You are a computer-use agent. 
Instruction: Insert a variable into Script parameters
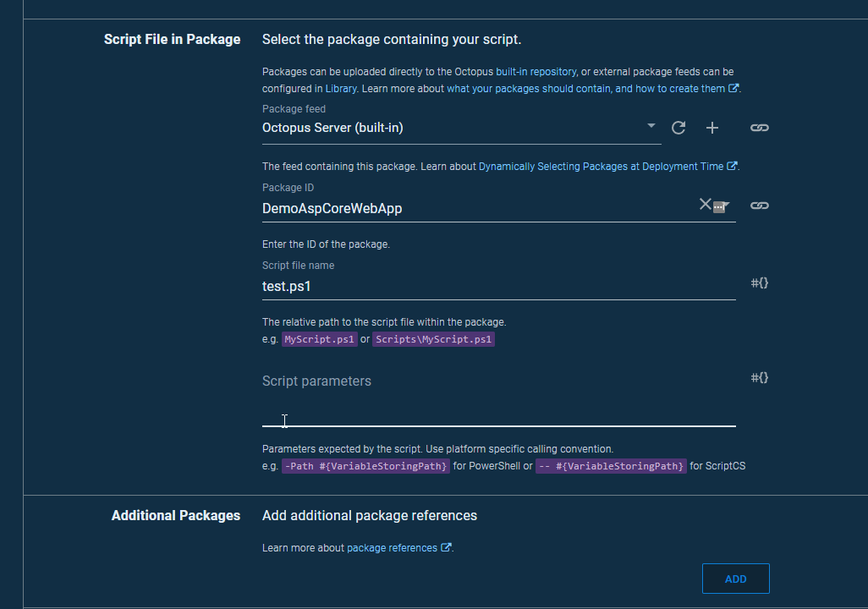pyautogui.click(x=759, y=377)
